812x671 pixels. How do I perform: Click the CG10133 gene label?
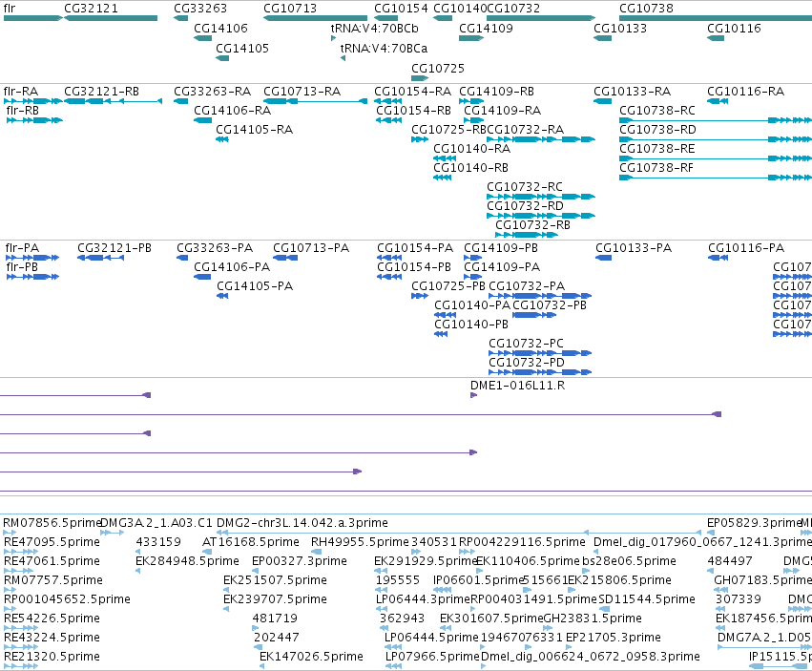[620, 28]
